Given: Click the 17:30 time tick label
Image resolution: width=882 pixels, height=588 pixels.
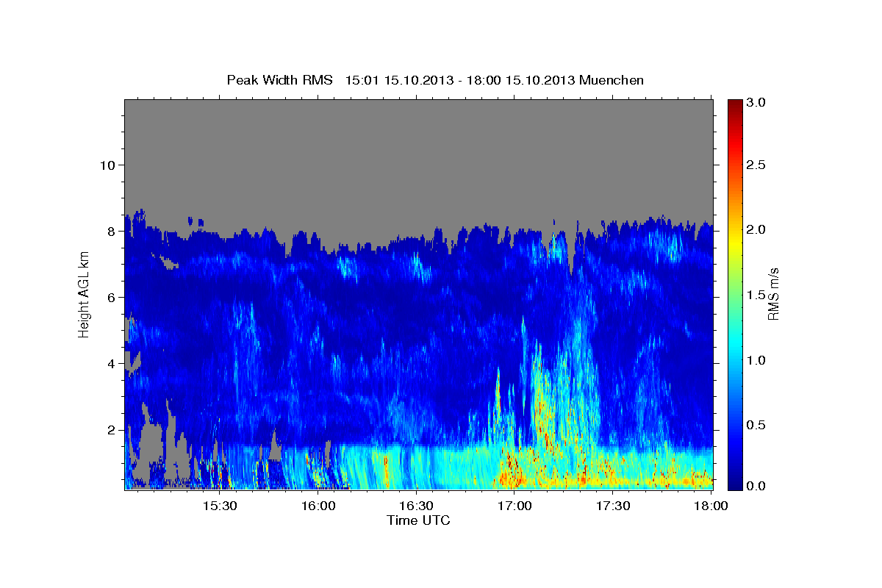Looking at the screenshot, I should [x=613, y=506].
